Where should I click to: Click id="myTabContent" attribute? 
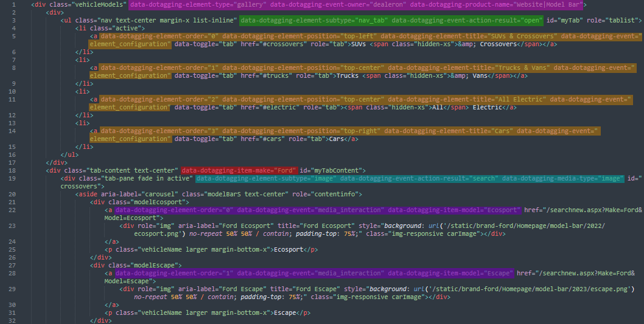tap(331, 171)
